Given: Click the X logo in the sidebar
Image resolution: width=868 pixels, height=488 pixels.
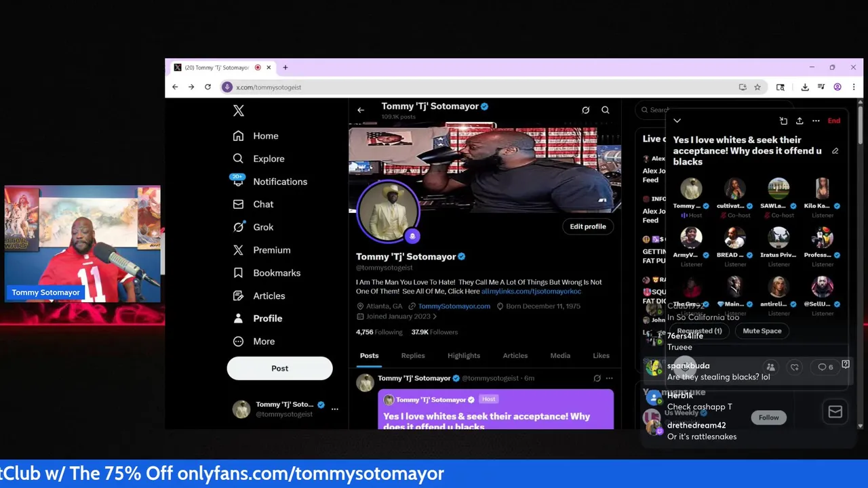Looking at the screenshot, I should tap(238, 110).
